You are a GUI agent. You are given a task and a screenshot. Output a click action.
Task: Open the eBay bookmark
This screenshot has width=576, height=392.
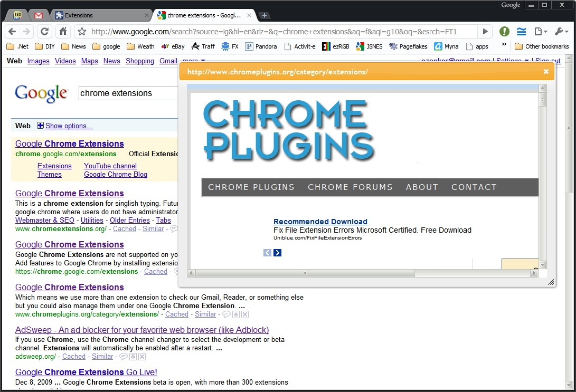coord(173,46)
